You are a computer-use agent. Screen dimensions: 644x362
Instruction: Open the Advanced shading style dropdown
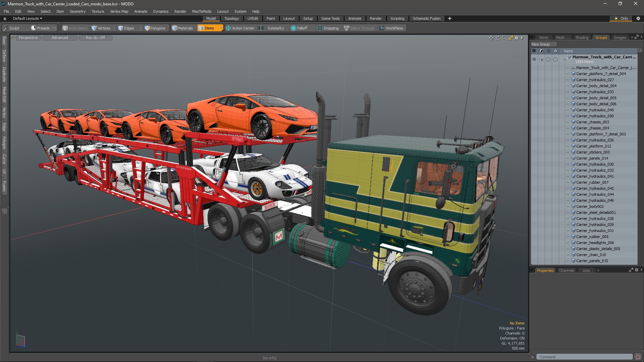pyautogui.click(x=60, y=38)
